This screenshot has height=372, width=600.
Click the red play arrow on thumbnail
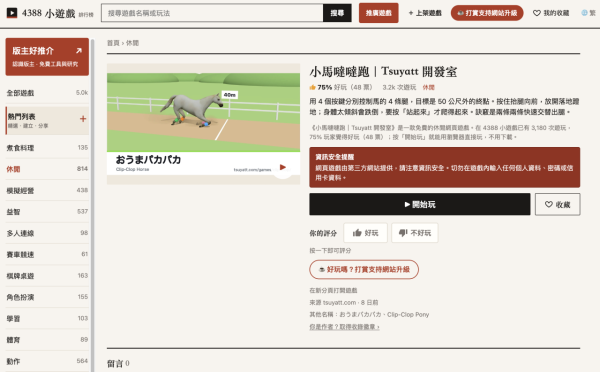click(x=283, y=167)
